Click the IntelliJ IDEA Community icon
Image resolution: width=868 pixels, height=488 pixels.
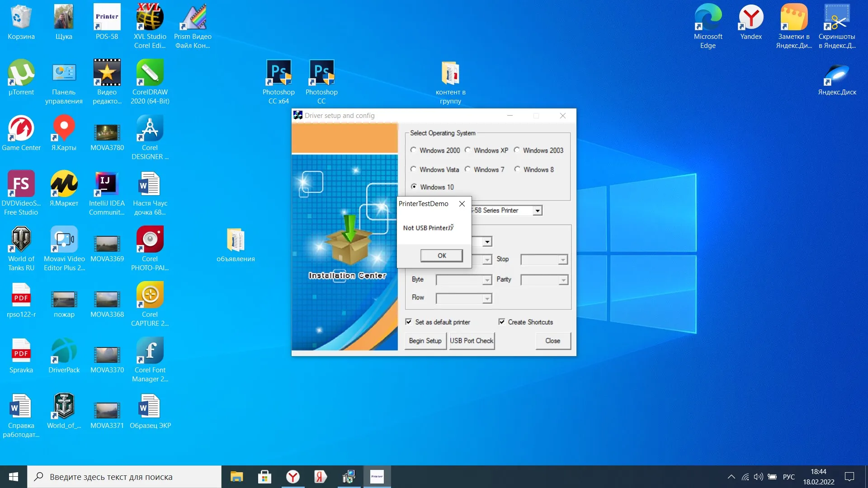point(107,184)
